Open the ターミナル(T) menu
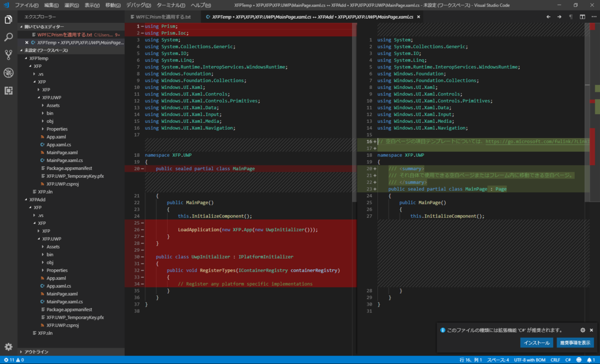 171,5
